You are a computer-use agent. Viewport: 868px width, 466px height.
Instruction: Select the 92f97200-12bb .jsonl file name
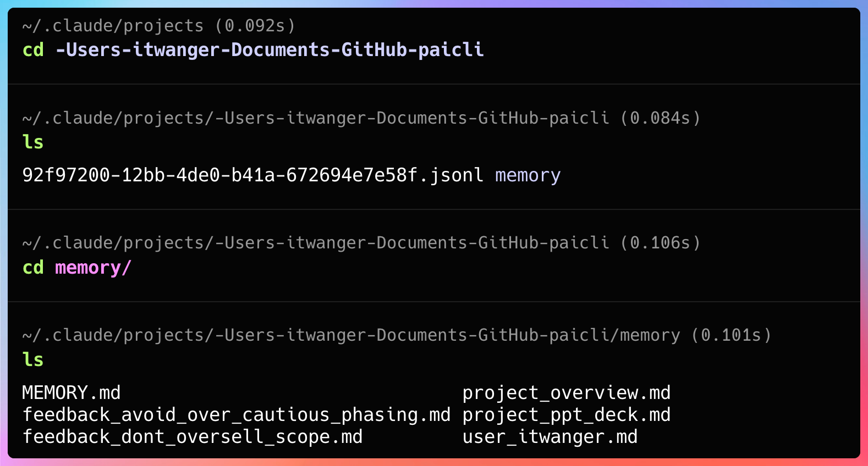[253, 175]
